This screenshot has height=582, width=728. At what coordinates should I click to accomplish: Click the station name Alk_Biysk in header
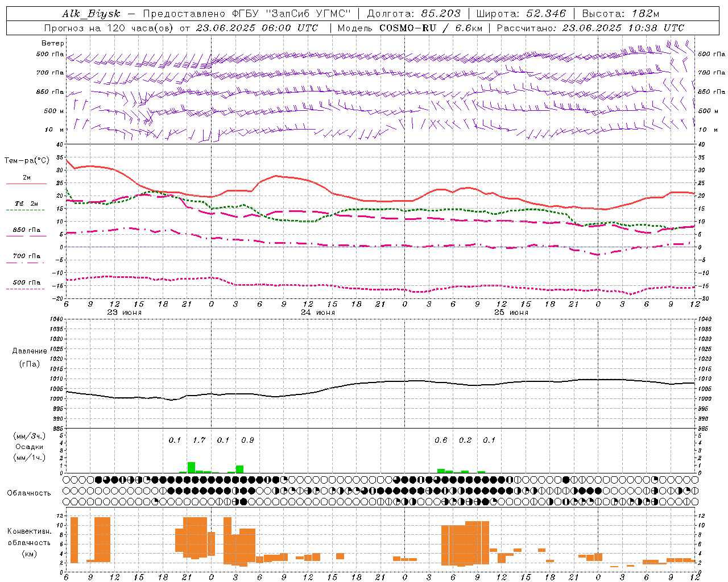tap(91, 14)
